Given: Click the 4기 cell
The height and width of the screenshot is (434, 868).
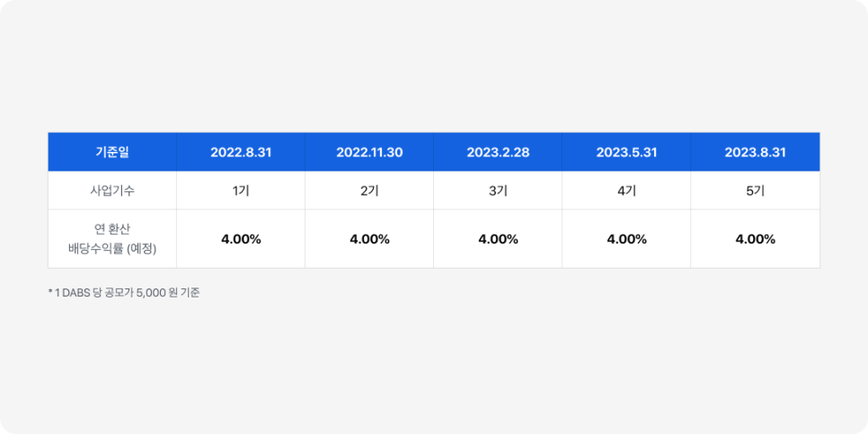Looking at the screenshot, I should coord(626,190).
